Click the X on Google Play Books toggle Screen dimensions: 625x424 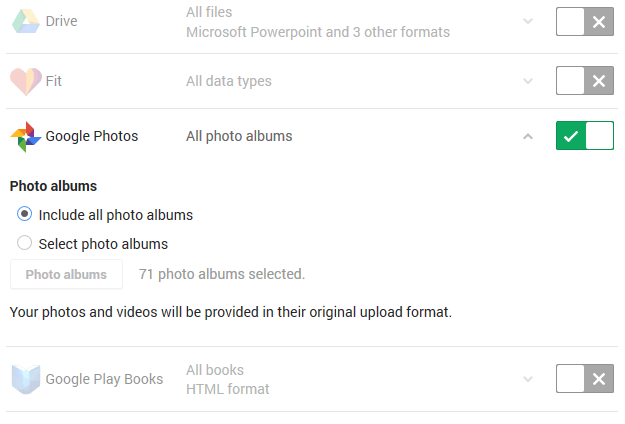[599, 379]
